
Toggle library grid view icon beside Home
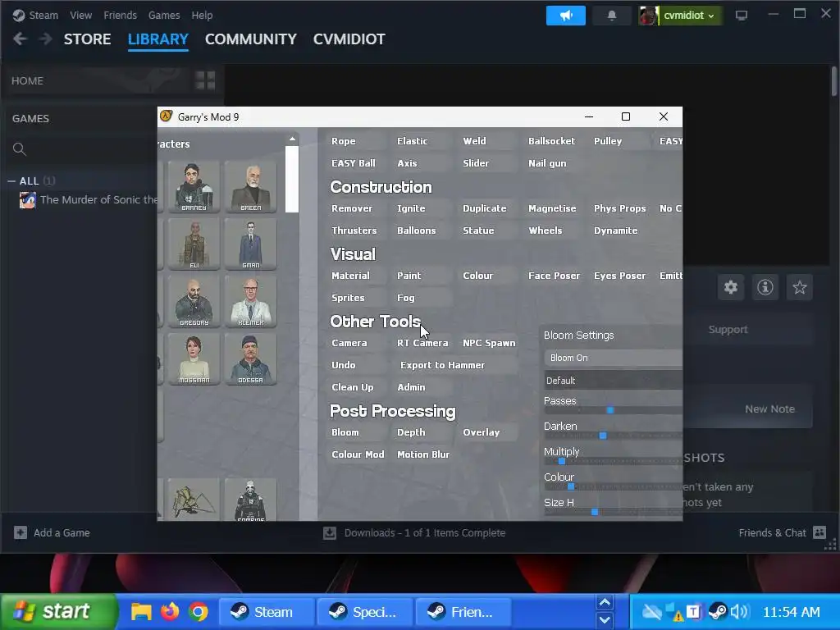pos(205,80)
